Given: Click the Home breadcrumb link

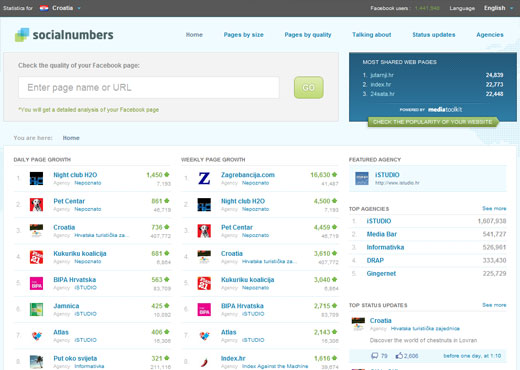Looking at the screenshot, I should click(x=71, y=138).
